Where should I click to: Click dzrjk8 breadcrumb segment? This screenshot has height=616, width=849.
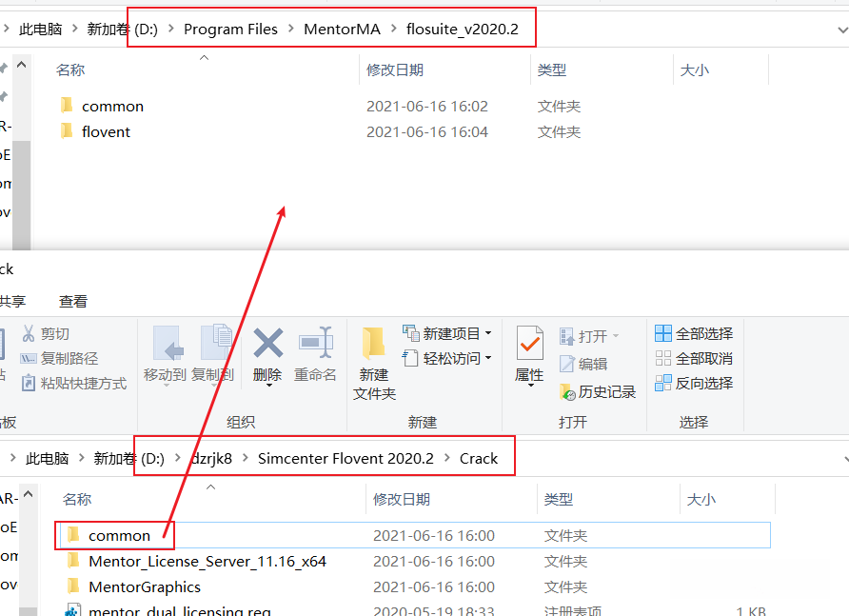click(x=211, y=458)
